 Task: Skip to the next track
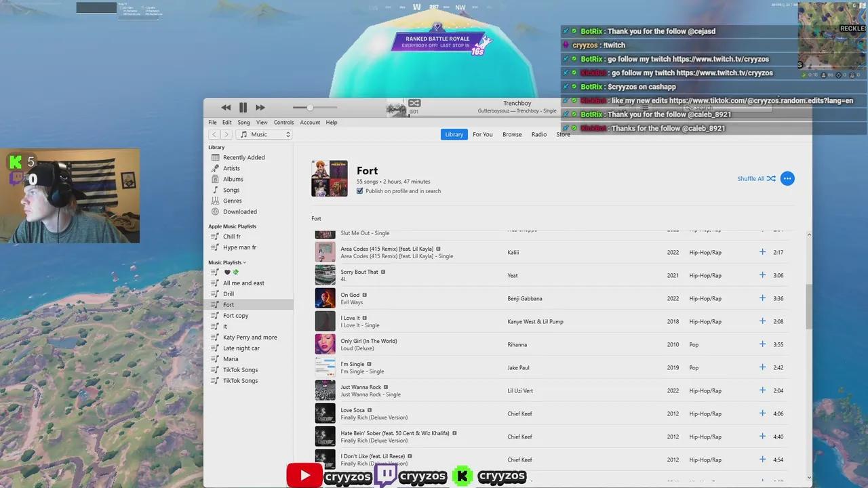click(260, 108)
